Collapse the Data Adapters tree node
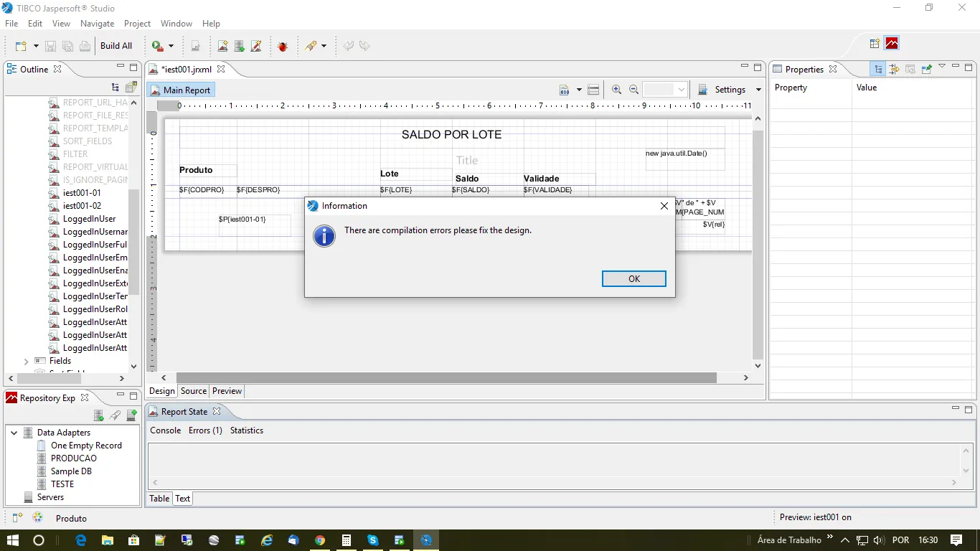Viewport: 980px width, 551px height. tap(14, 433)
